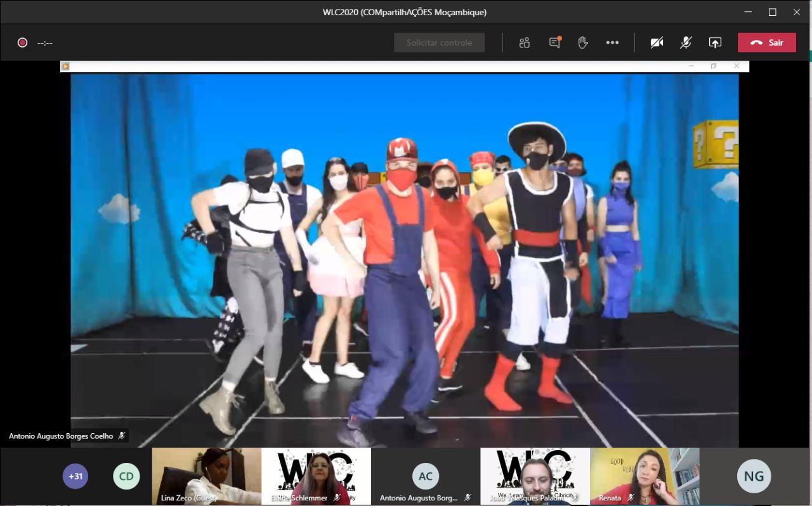Select Lina Zeco video thumbnail
Image resolution: width=812 pixels, height=506 pixels.
(x=207, y=476)
